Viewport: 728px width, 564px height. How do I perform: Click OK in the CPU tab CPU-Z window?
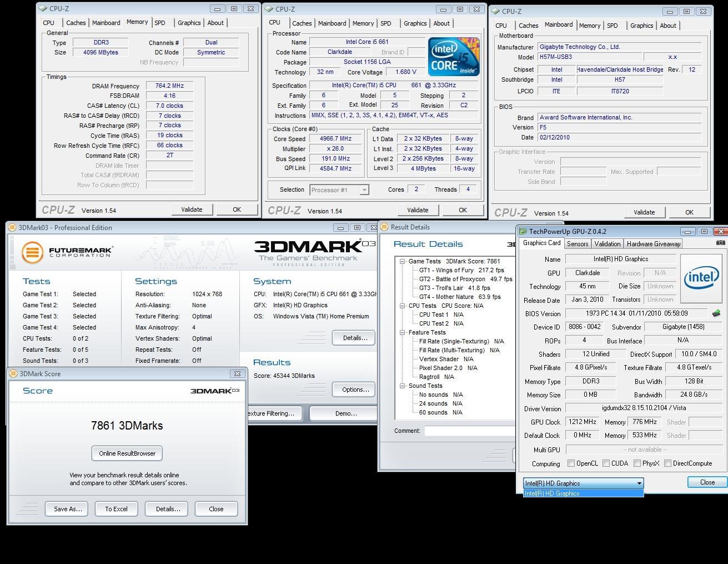click(463, 210)
